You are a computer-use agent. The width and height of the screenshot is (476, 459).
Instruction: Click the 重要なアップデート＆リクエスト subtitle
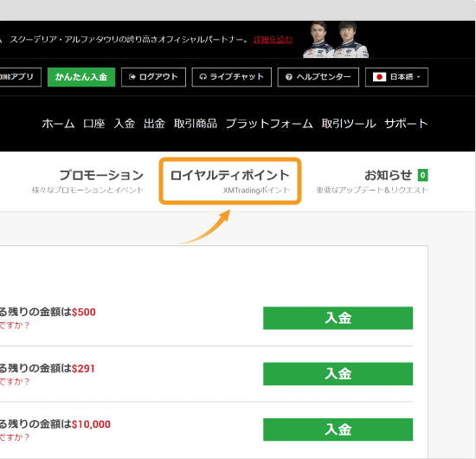[372, 191]
